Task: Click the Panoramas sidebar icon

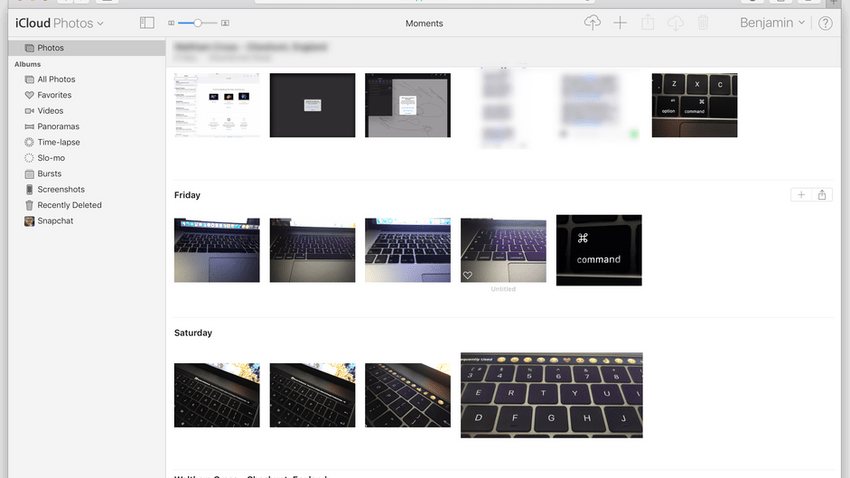Action: (x=29, y=126)
